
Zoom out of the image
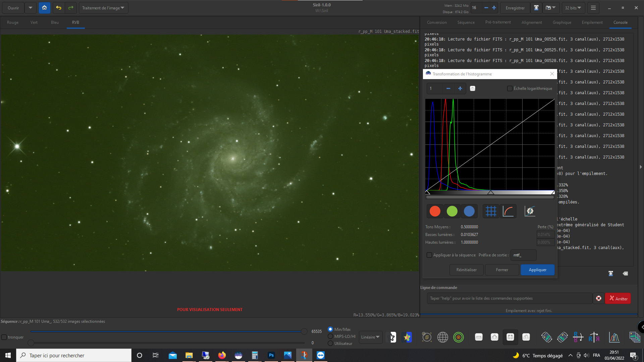pos(479,337)
